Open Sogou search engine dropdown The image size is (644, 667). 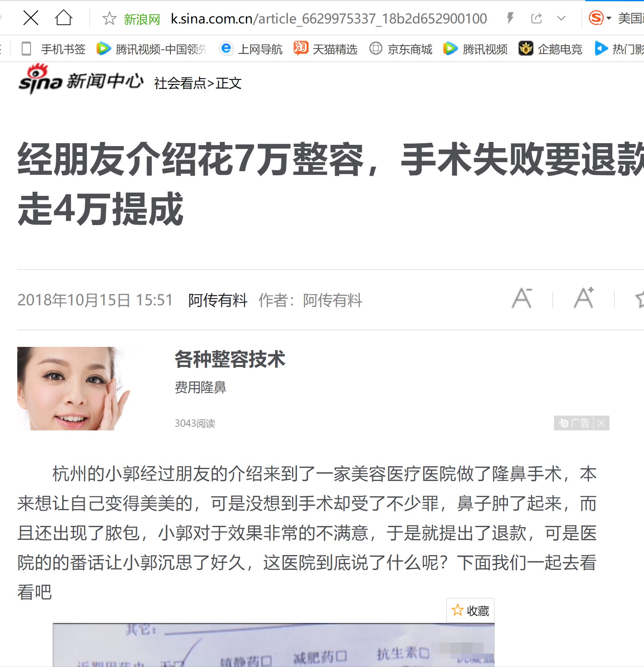600,18
